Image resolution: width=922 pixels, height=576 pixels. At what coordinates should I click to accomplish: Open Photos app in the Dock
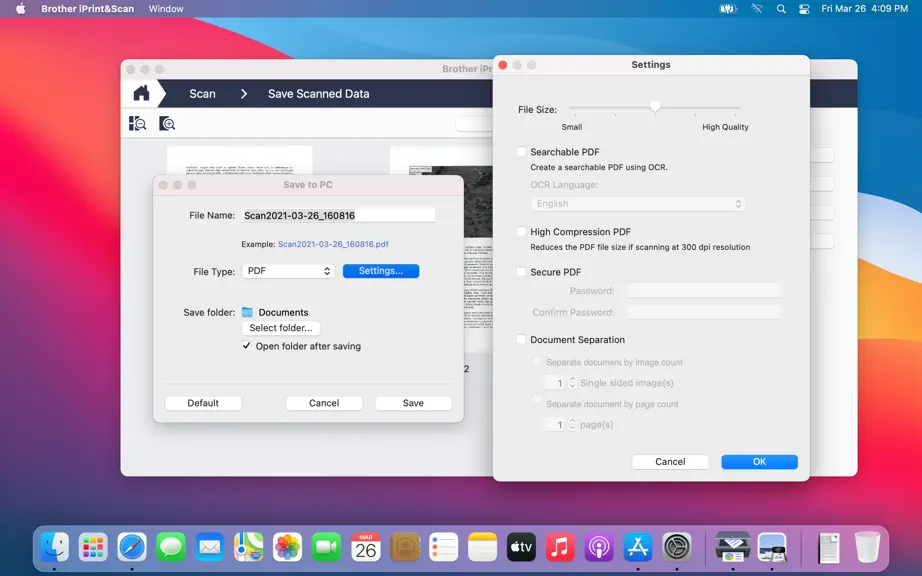pos(287,547)
